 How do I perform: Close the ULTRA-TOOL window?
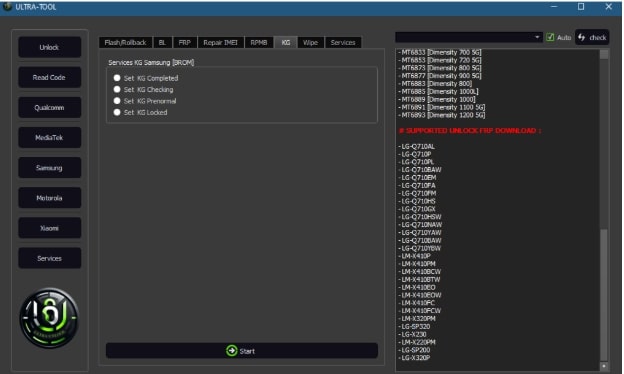point(608,6)
